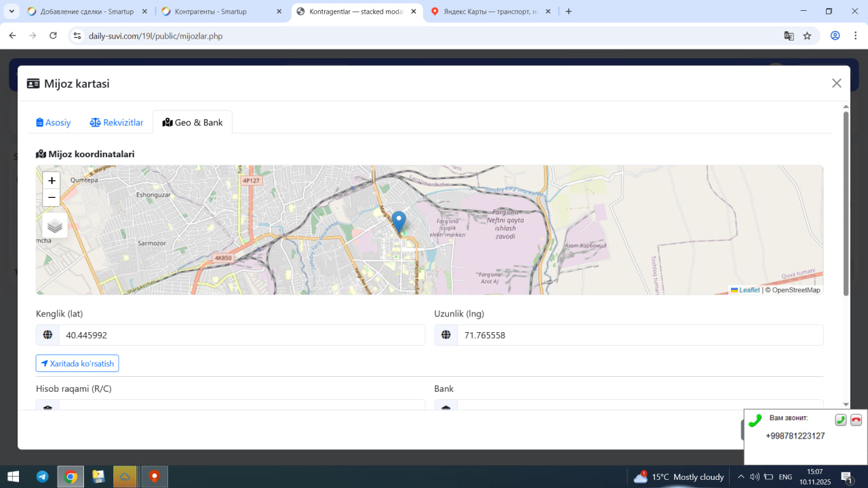Show hidden system tray icons
This screenshot has width=868, height=488.
(741, 476)
